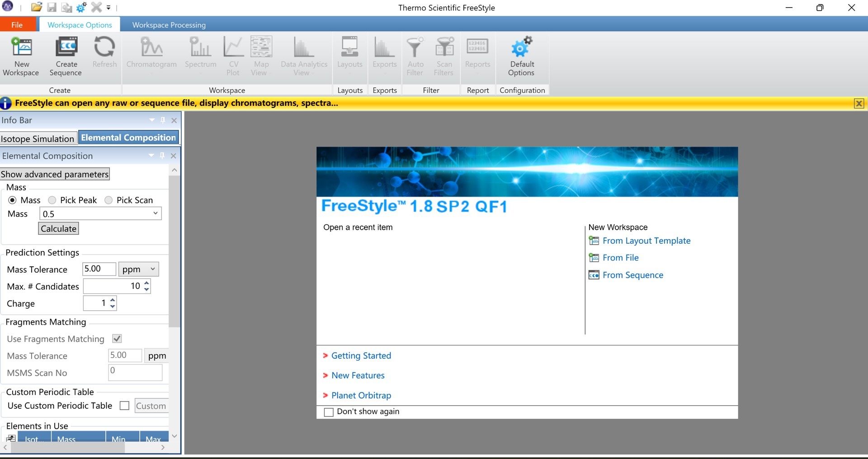This screenshot has height=459, width=868.
Task: Click the gray X icon in quick access toolbar
Action: point(96,7)
